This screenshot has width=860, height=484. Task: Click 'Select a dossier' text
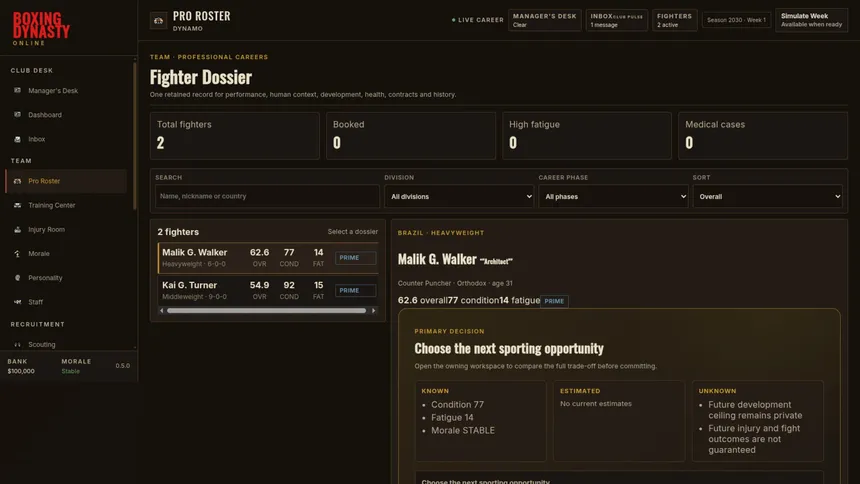(353, 232)
